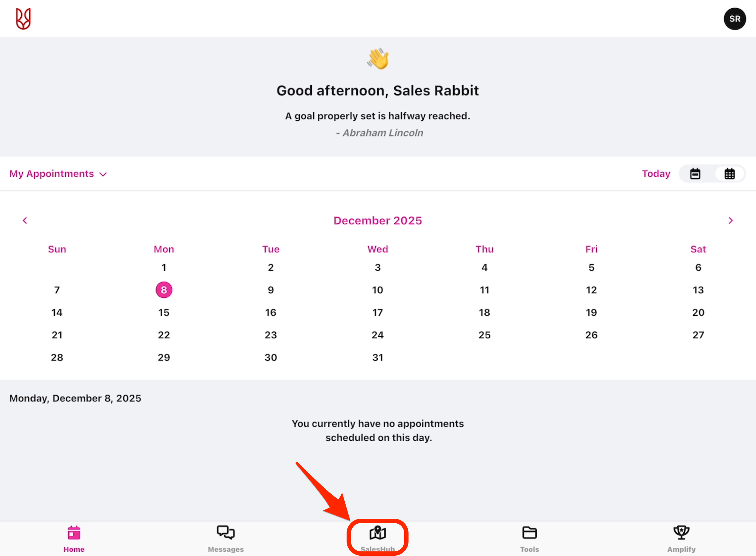Open the Messages chat icon
This screenshot has height=556, width=756.
click(226, 533)
